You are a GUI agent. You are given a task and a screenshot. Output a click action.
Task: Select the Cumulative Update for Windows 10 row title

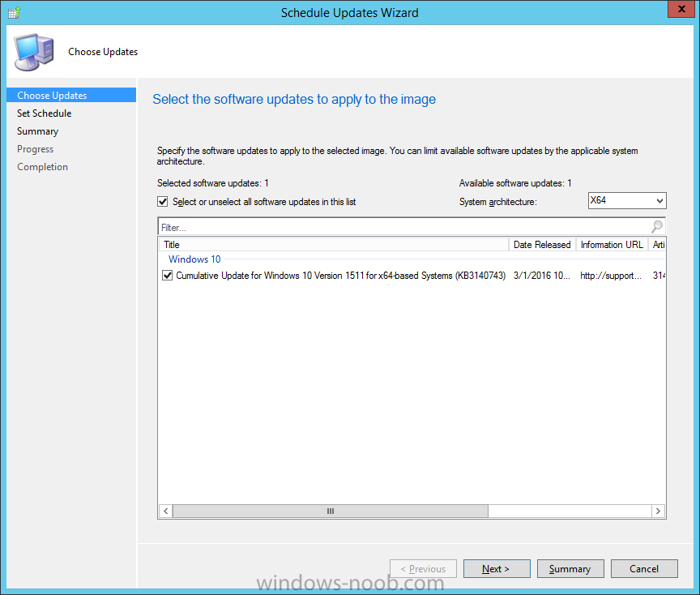340,276
